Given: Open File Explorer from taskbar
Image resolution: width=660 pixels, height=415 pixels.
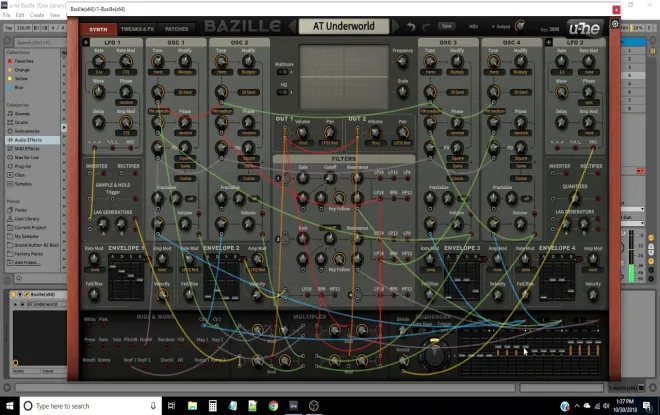Looking at the screenshot, I should coord(192,406).
